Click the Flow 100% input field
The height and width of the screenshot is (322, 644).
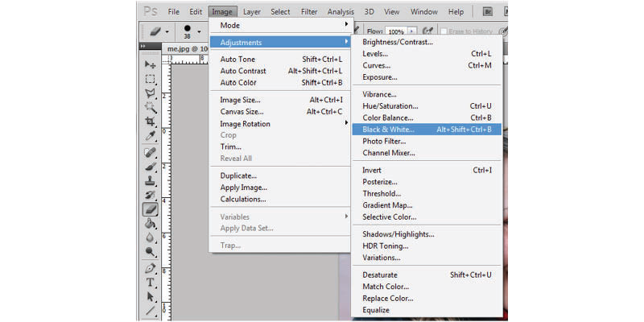click(x=397, y=31)
